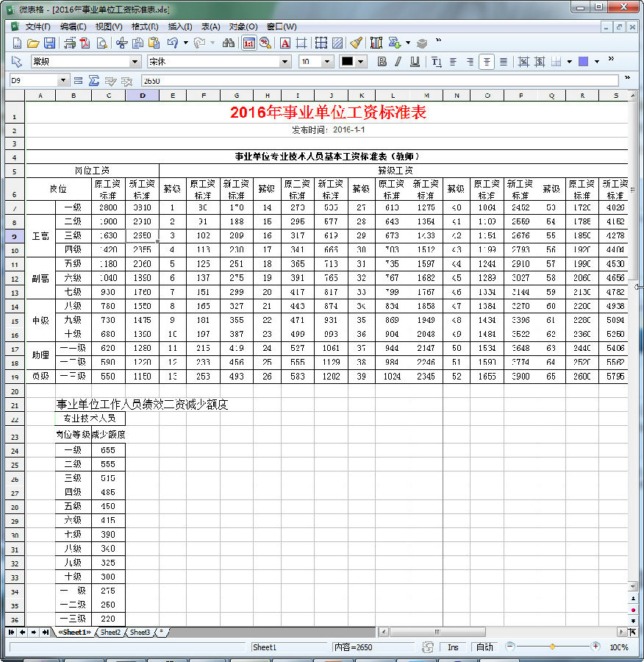The height and width of the screenshot is (662, 644).
Task: Click the formula input field showing 2650
Action: [x=380, y=81]
